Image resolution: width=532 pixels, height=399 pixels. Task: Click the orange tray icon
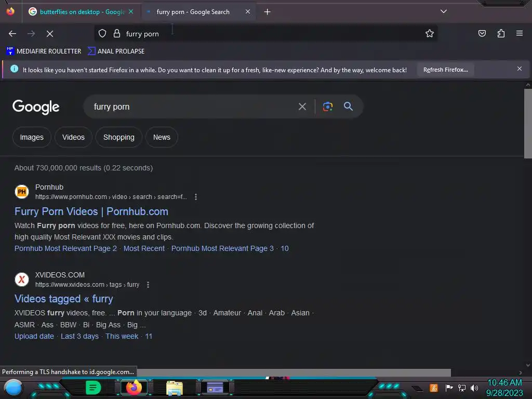[x=434, y=388]
